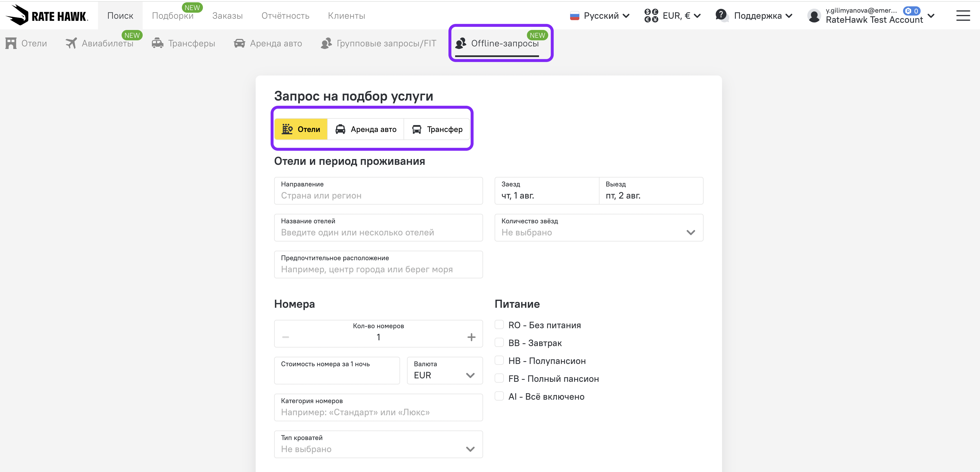Select the Аренда авто service button

(365, 129)
